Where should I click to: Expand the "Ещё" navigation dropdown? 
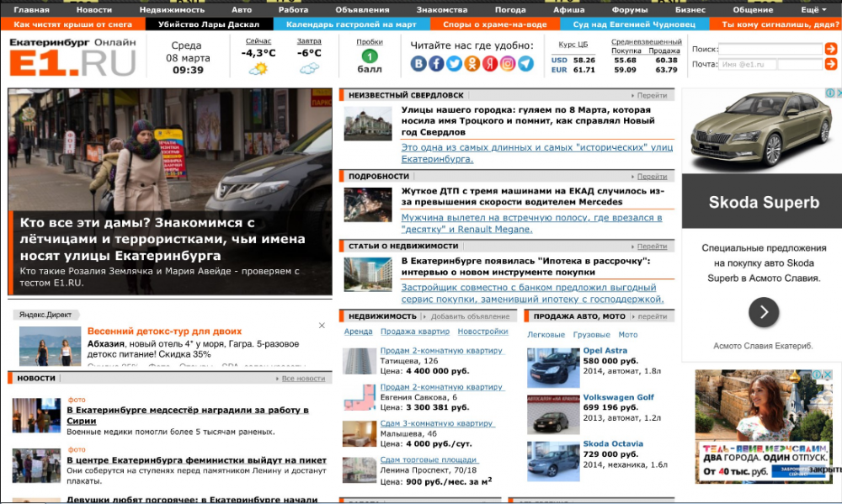813,9
